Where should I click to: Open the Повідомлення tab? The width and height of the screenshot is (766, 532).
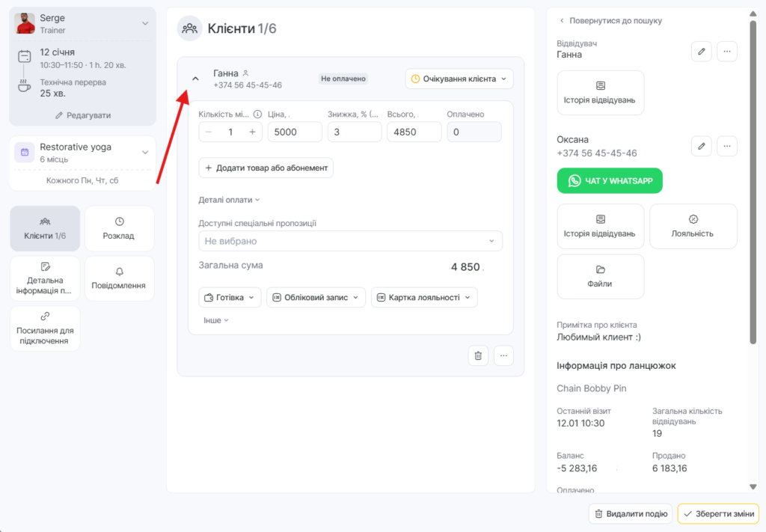pos(119,278)
